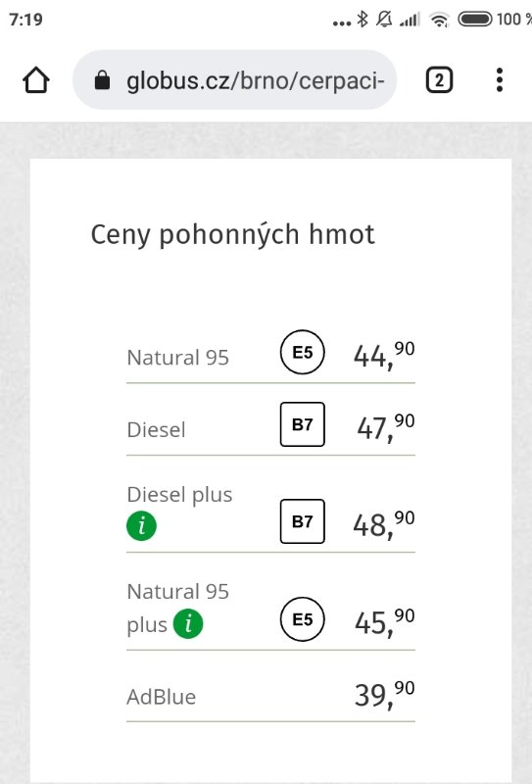Screen dimensions: 532x784
Task: Tap the E5 badge for Natural 95 plus
Action: tap(303, 619)
